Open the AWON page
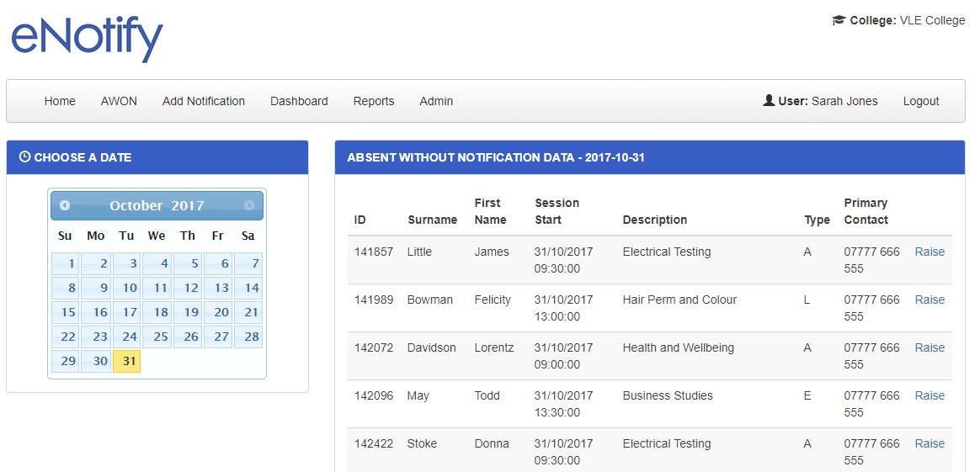Screen dimensions: 980x472 click(119, 101)
